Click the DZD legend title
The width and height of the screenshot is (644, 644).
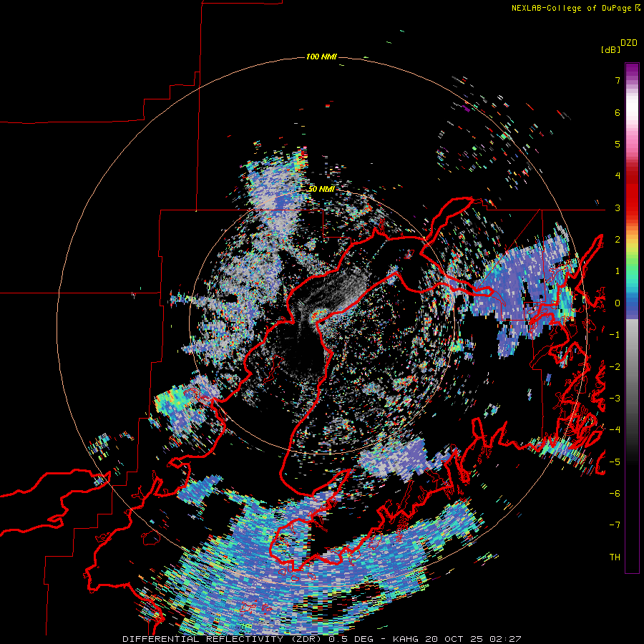tap(629, 43)
